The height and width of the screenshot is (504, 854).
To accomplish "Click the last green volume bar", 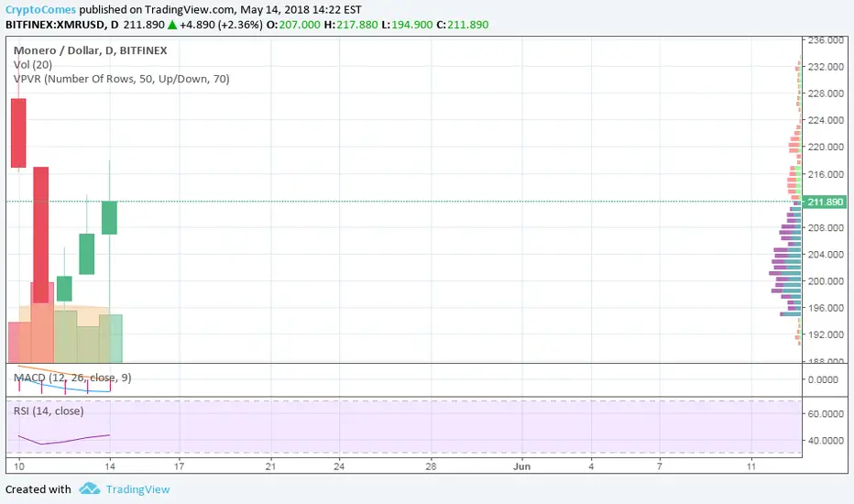I will (x=111, y=338).
